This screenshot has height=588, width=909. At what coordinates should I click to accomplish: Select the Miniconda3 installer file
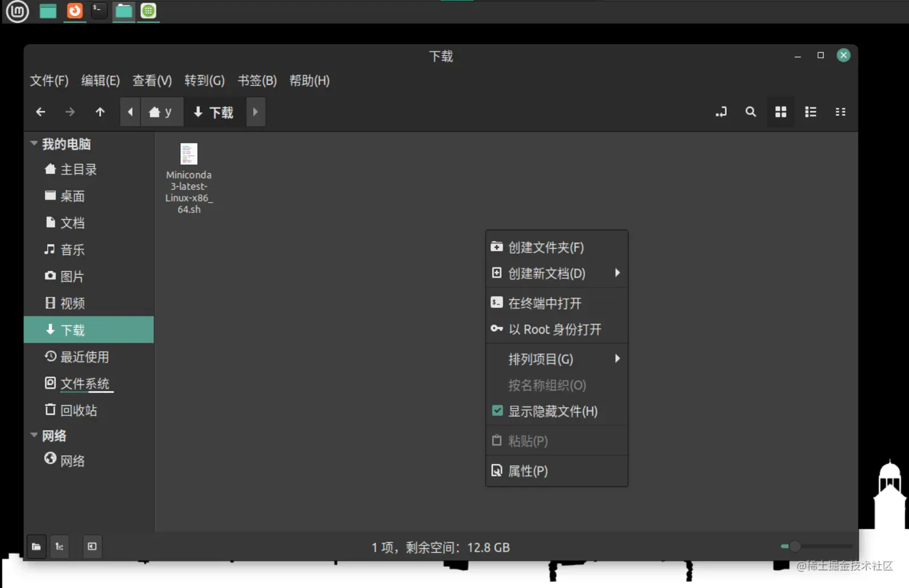(x=188, y=154)
